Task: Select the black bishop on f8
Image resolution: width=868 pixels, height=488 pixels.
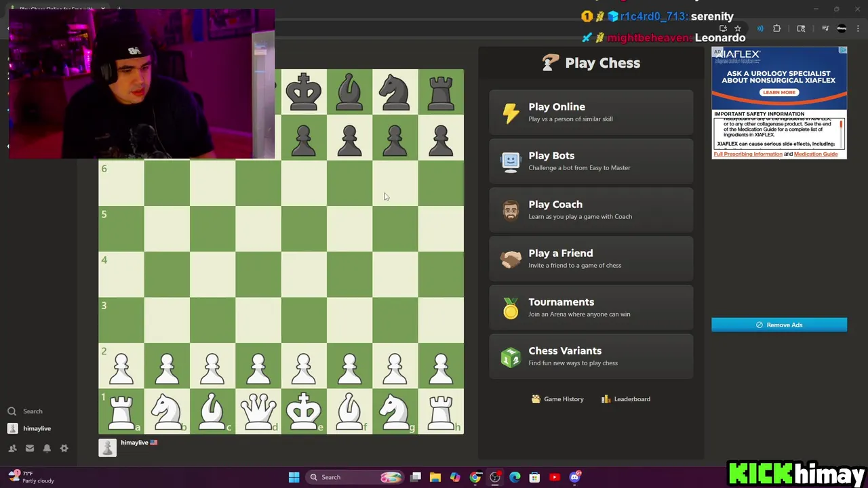Action: click(349, 91)
